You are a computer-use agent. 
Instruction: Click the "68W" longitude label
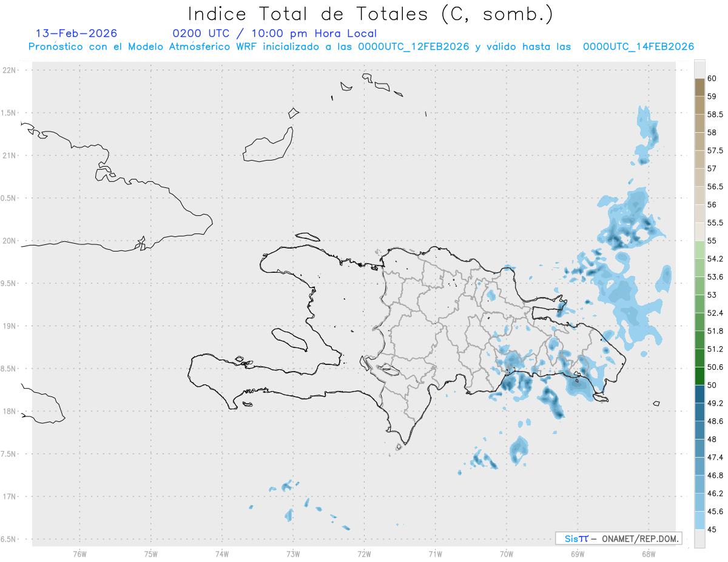coord(649,554)
